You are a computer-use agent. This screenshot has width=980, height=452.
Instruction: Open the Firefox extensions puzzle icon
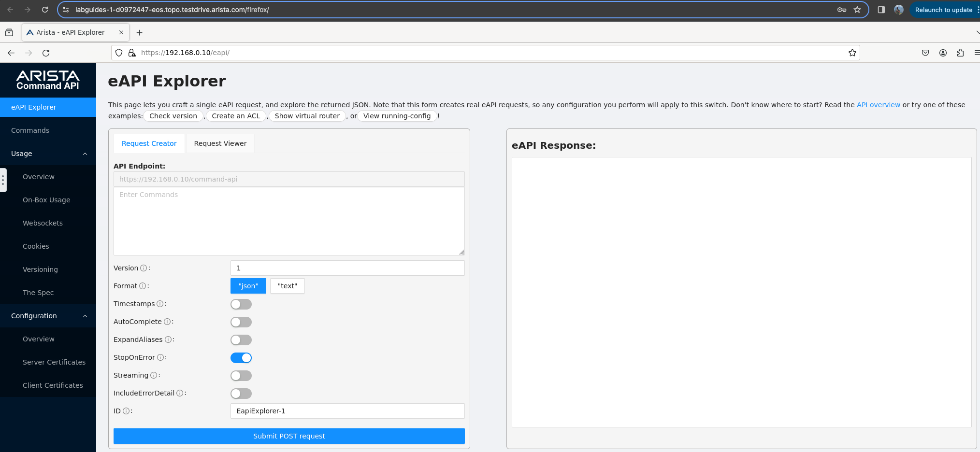pyautogui.click(x=960, y=53)
